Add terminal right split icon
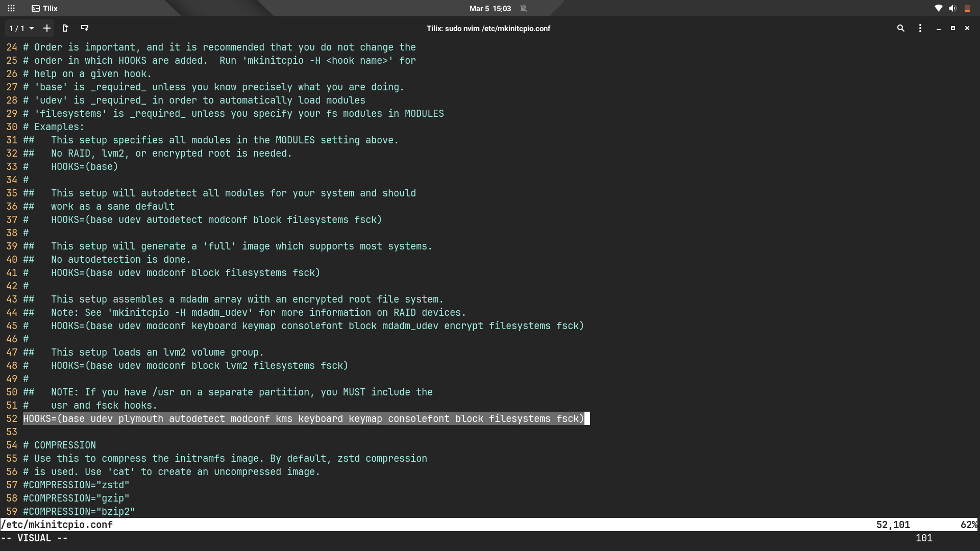Image resolution: width=980 pixels, height=551 pixels. coord(65,28)
